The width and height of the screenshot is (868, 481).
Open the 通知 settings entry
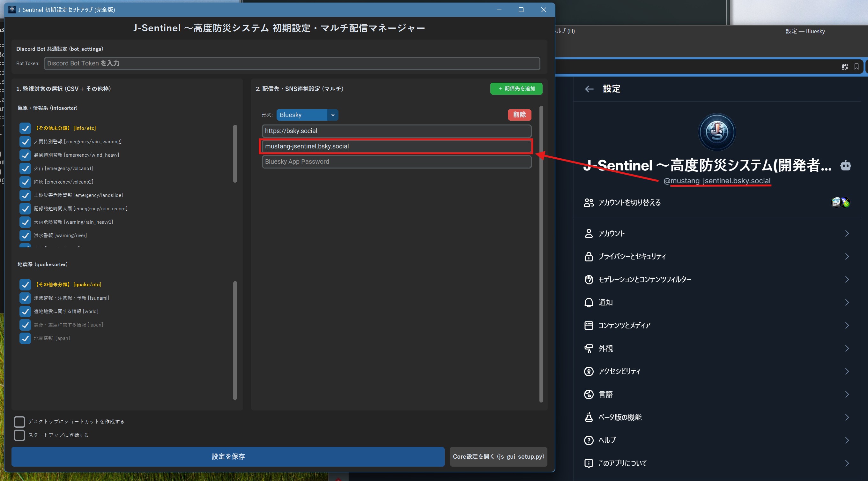click(x=717, y=302)
